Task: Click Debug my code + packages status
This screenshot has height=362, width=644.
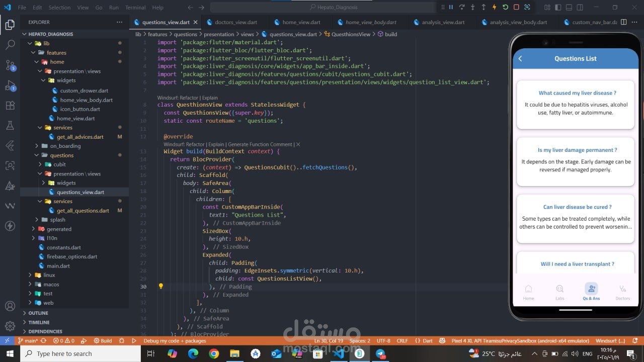Action: pos(175,340)
